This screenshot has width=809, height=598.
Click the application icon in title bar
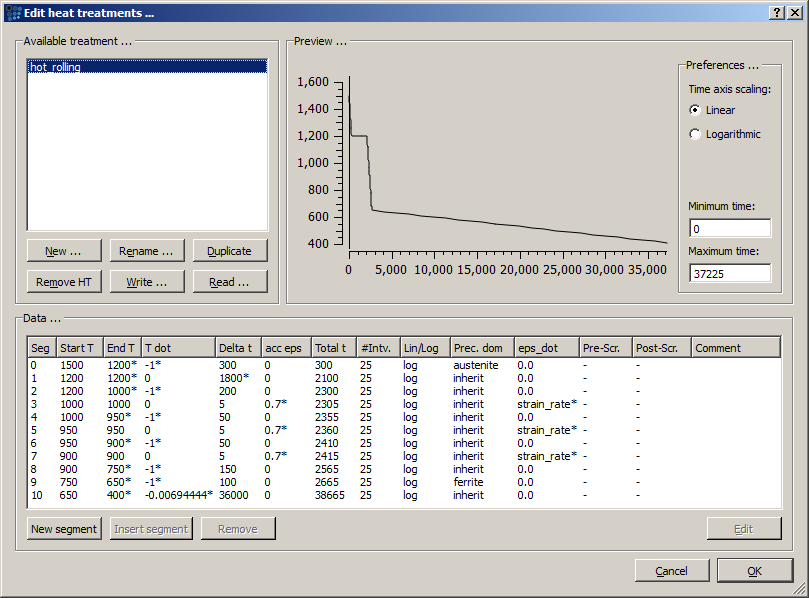pyautogui.click(x=12, y=11)
